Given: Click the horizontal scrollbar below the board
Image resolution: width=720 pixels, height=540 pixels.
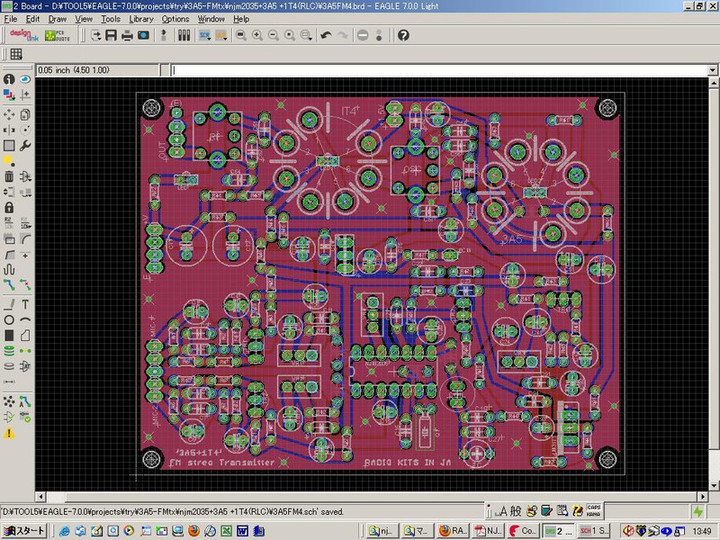Looking at the screenshot, I should pos(370,497).
